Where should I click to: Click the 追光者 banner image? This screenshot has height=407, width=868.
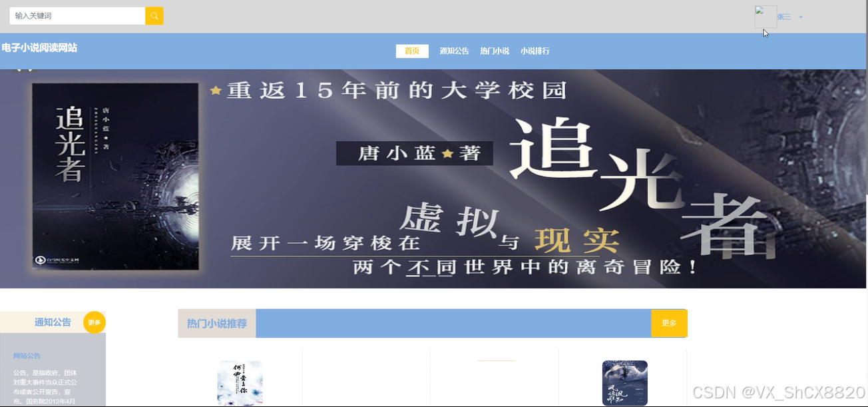pyautogui.click(x=434, y=179)
